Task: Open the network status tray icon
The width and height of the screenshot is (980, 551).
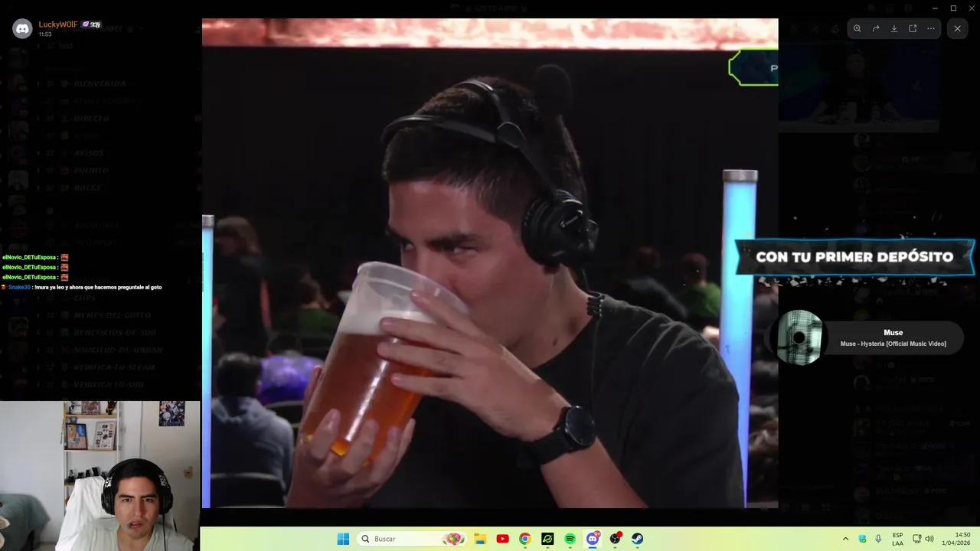Action: coord(917,539)
